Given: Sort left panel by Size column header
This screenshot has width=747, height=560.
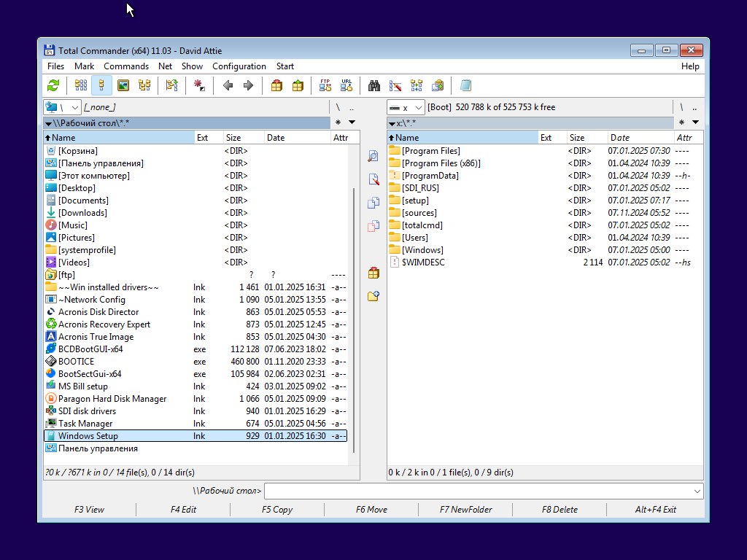Looking at the screenshot, I should (244, 138).
